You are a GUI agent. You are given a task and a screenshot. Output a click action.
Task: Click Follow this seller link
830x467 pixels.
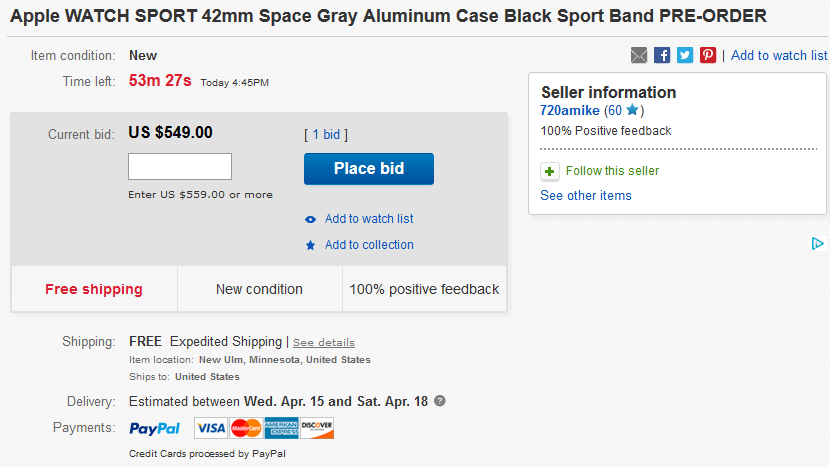612,171
